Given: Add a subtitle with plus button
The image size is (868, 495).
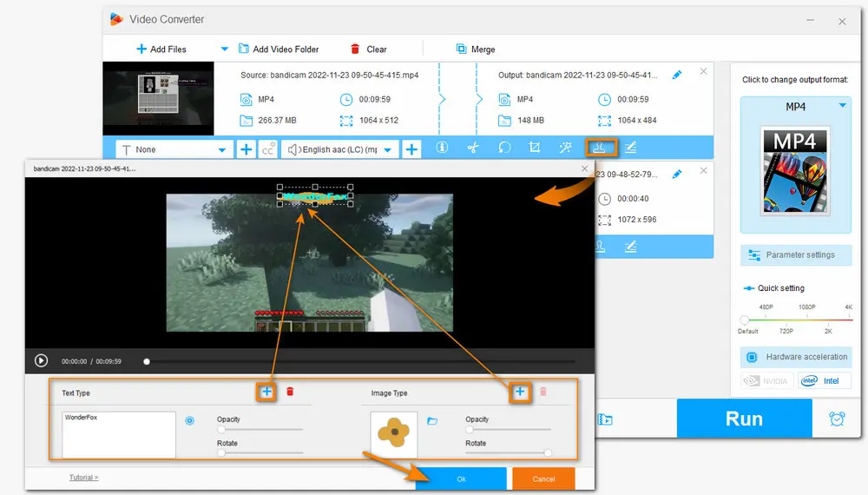Looking at the screenshot, I should [247, 149].
